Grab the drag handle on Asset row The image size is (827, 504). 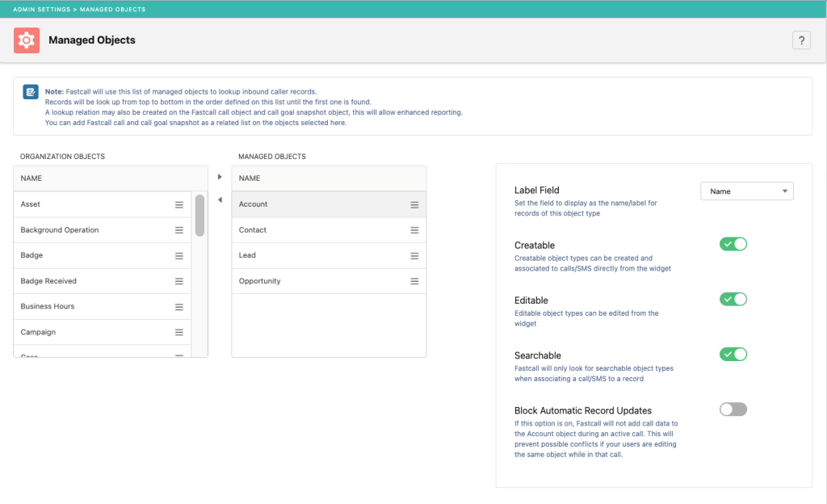pos(179,204)
